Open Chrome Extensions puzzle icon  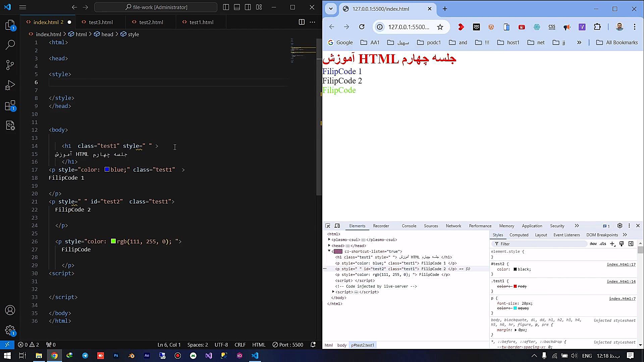point(597,27)
